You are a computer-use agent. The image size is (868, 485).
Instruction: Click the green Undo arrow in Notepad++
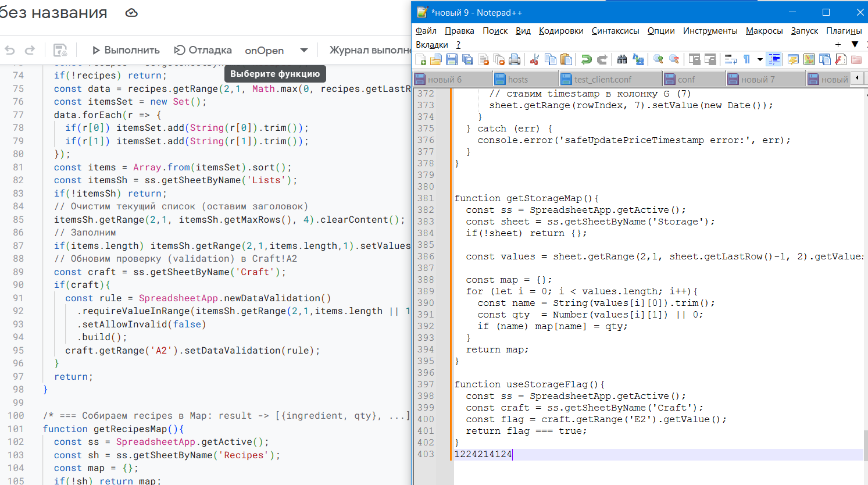tap(586, 59)
